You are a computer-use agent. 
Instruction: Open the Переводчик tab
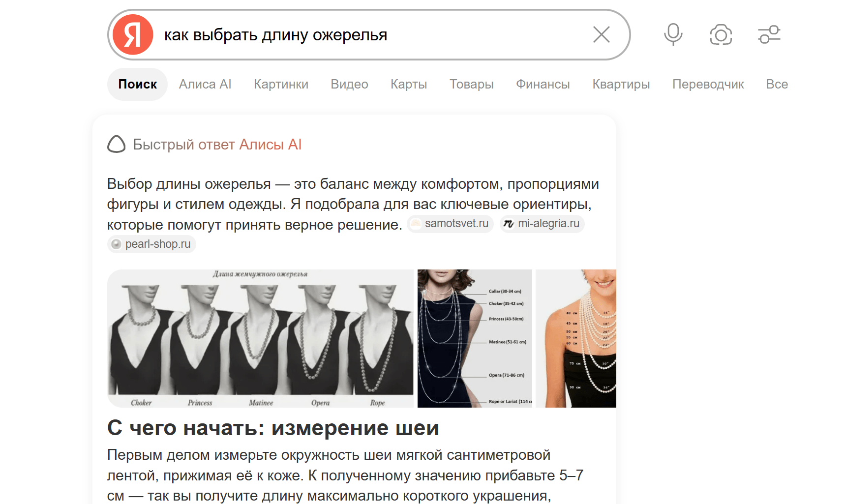[x=708, y=84]
